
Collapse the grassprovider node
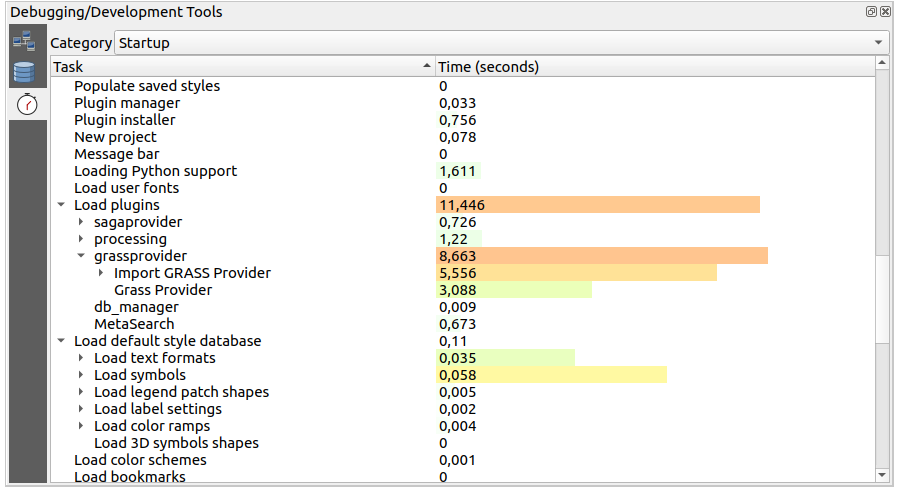tap(82, 256)
